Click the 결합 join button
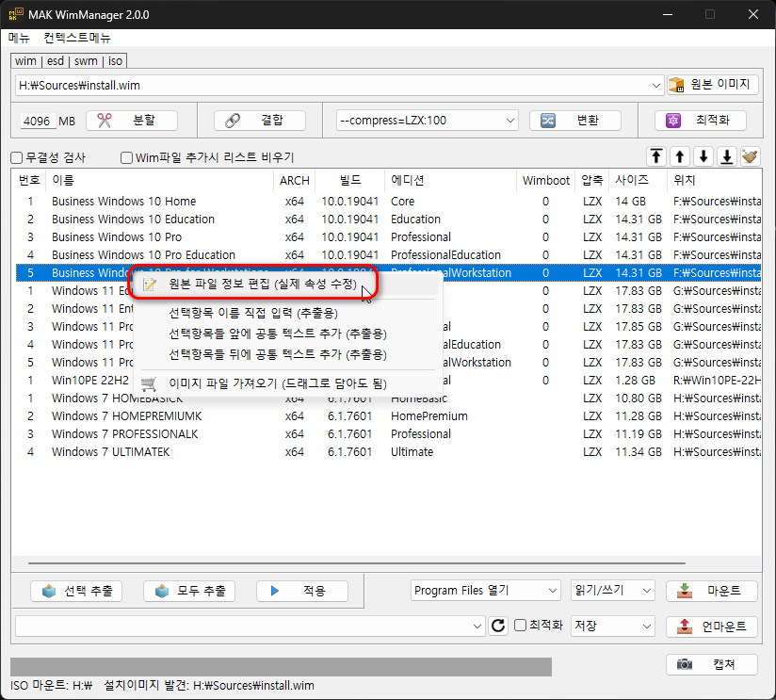This screenshot has width=776, height=700. (259, 121)
